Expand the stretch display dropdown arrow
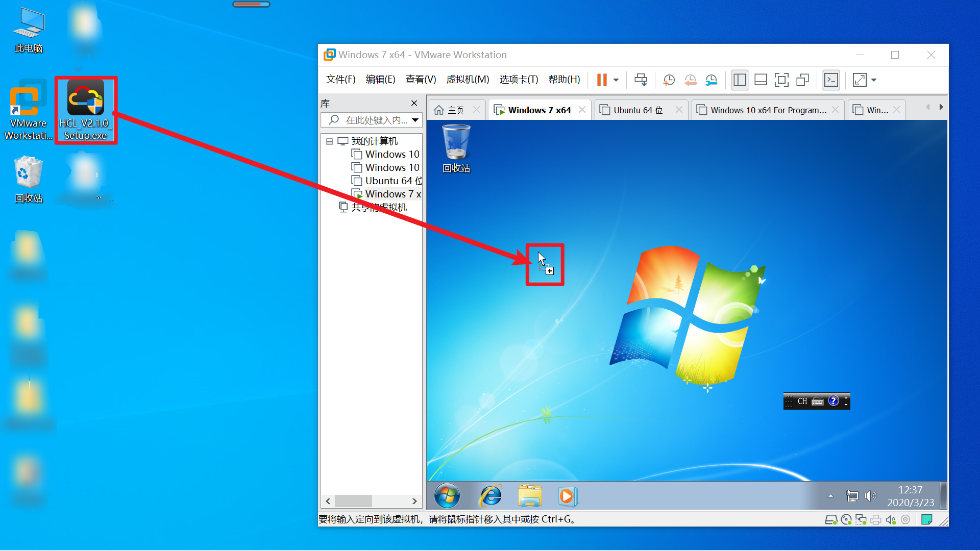This screenshot has width=980, height=551. click(x=874, y=80)
